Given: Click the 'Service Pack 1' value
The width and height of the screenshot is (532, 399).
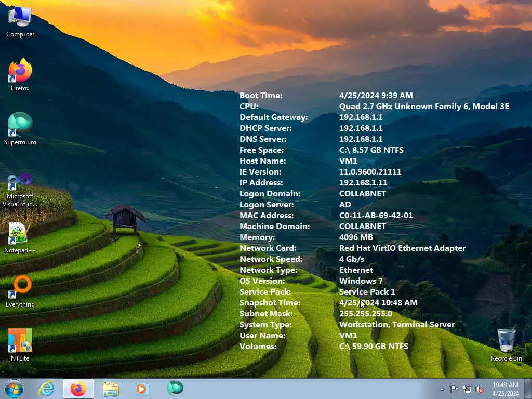Looking at the screenshot, I should tap(367, 292).
